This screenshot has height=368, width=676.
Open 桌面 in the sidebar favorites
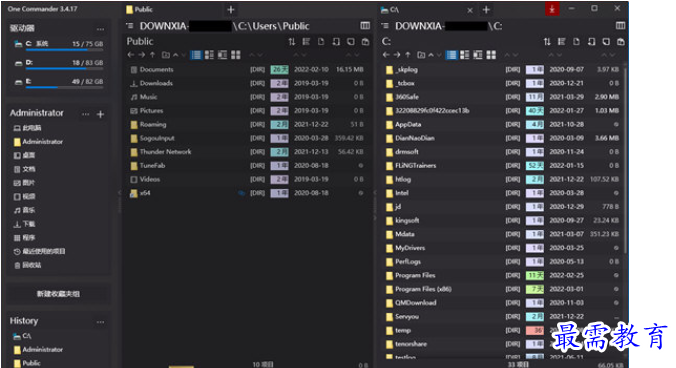[25, 155]
